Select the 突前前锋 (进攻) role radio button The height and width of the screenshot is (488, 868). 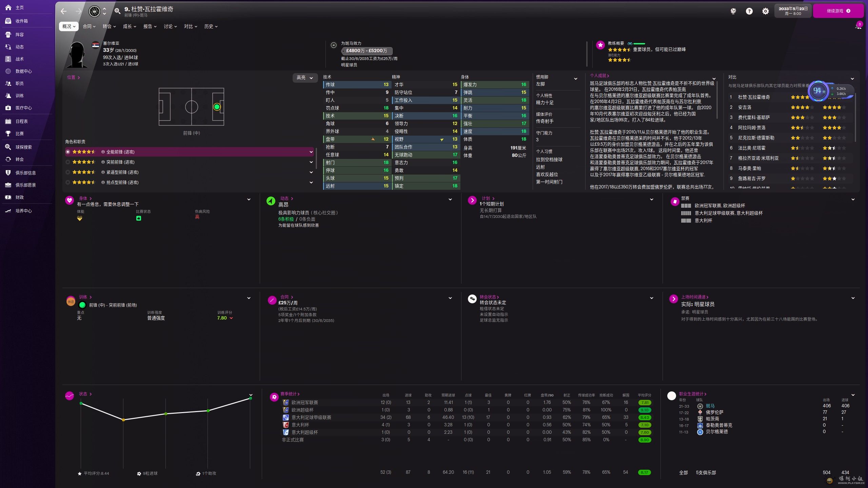coord(68,162)
